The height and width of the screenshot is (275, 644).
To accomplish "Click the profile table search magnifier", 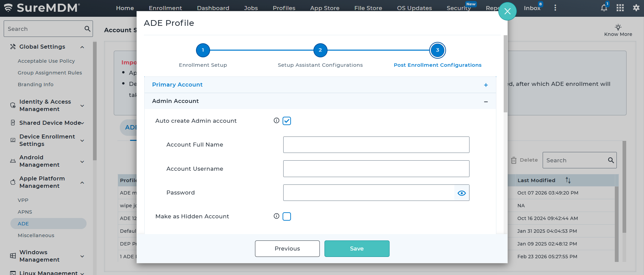I will [x=611, y=160].
